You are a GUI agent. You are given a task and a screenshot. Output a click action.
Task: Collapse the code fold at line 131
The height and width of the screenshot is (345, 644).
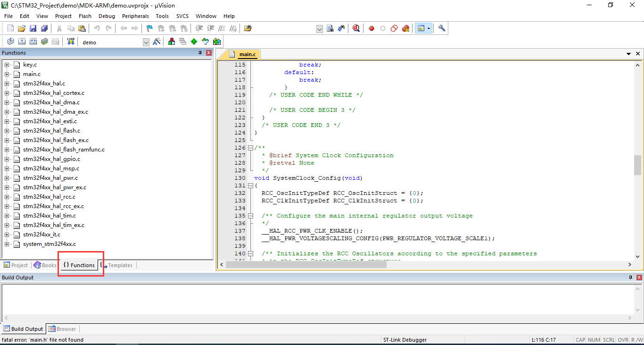(250, 185)
